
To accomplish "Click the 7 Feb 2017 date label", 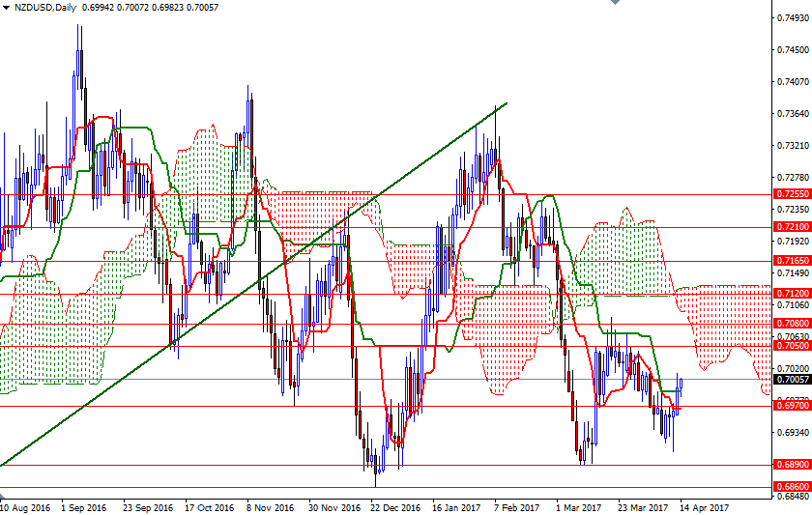I will [517, 508].
